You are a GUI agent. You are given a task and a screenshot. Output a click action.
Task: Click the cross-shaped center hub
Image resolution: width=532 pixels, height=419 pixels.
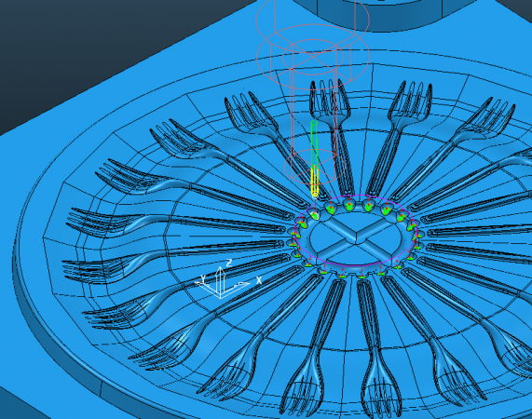[355, 237]
